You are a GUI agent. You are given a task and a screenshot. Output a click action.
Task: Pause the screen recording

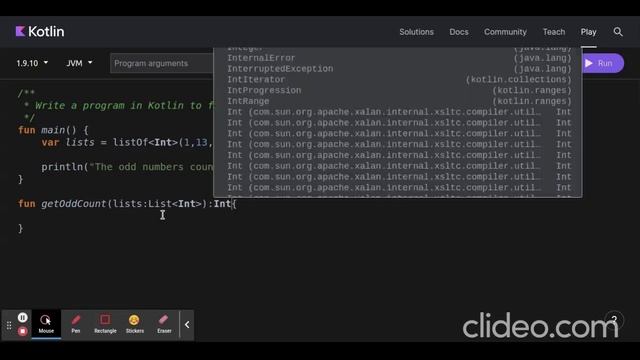click(x=22, y=317)
